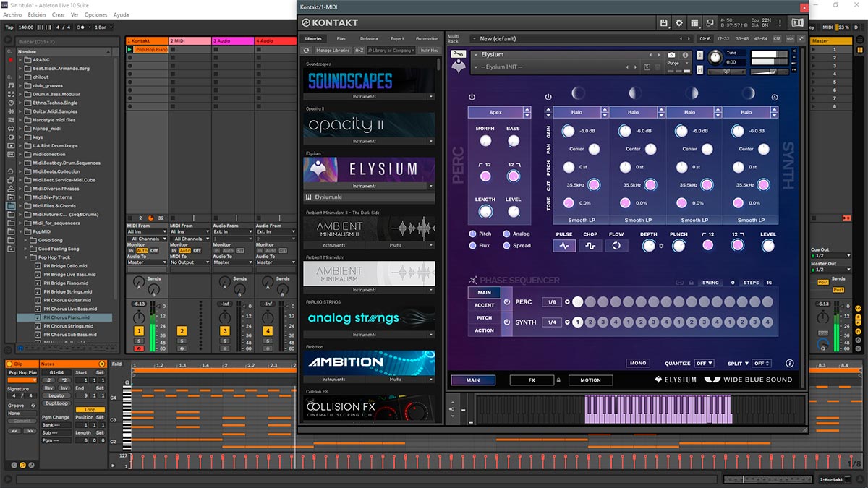Open Kontakt options gear icon

click(679, 23)
